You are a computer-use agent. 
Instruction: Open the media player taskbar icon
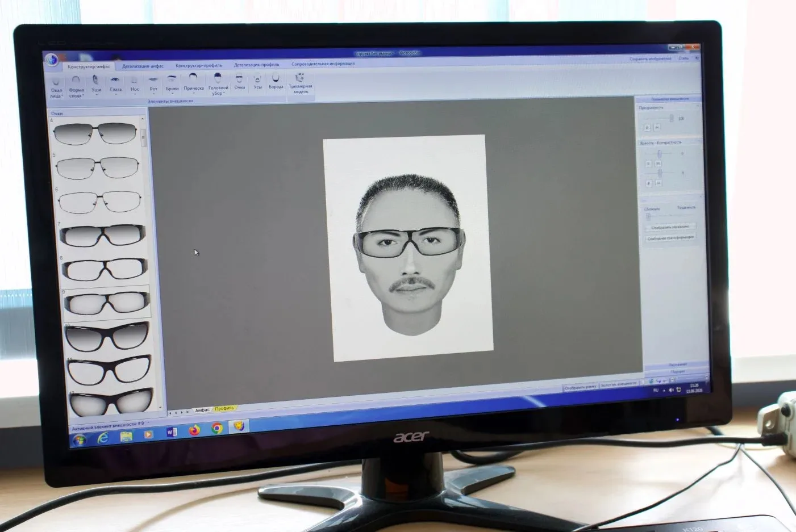(x=148, y=434)
